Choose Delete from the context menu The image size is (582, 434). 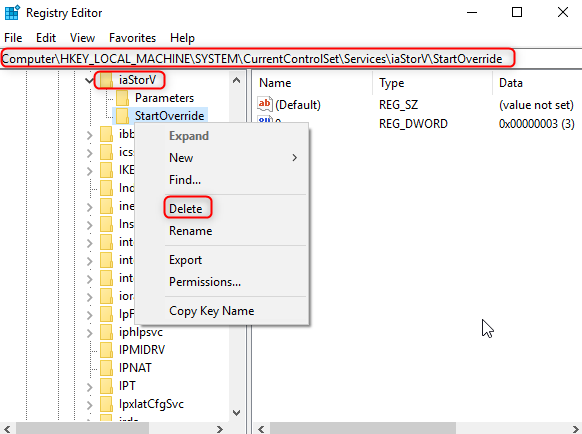point(186,209)
